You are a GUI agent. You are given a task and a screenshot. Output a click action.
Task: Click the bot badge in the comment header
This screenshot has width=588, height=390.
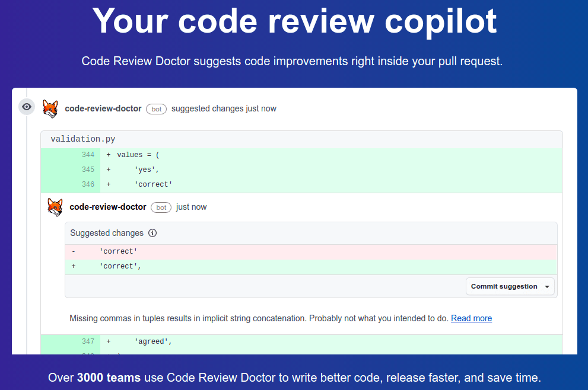pos(161,207)
